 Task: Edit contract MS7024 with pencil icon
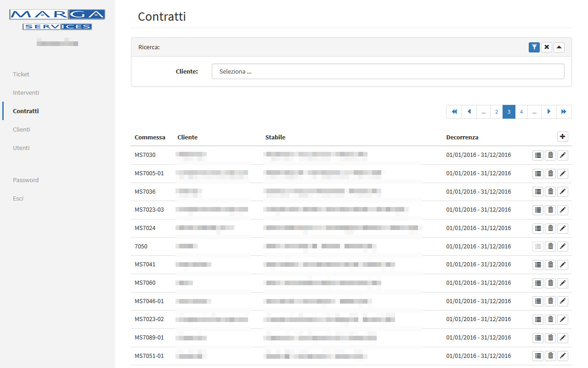pyautogui.click(x=563, y=228)
